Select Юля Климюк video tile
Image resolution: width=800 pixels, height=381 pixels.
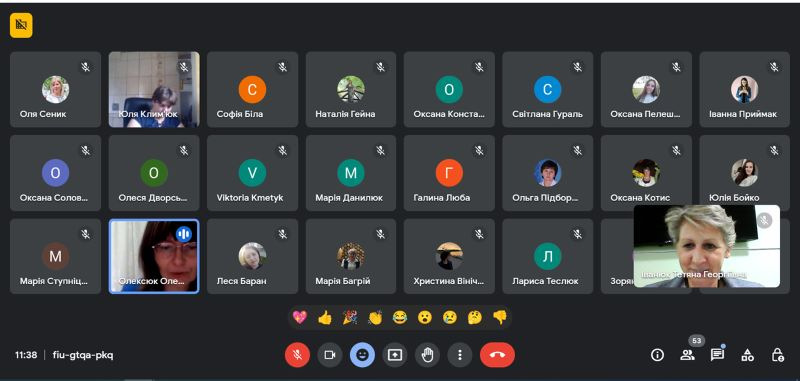coord(154,89)
